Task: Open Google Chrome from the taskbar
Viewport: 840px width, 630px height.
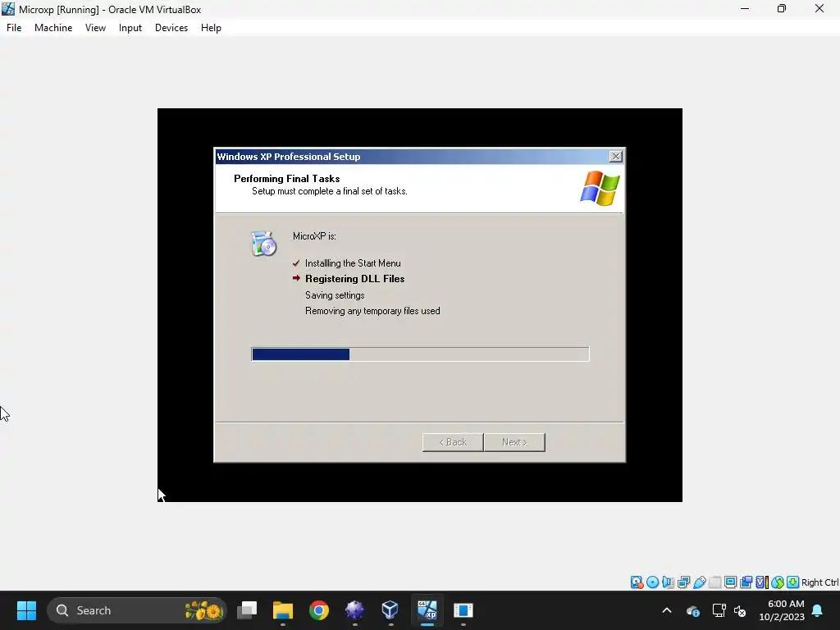Action: pyautogui.click(x=319, y=610)
